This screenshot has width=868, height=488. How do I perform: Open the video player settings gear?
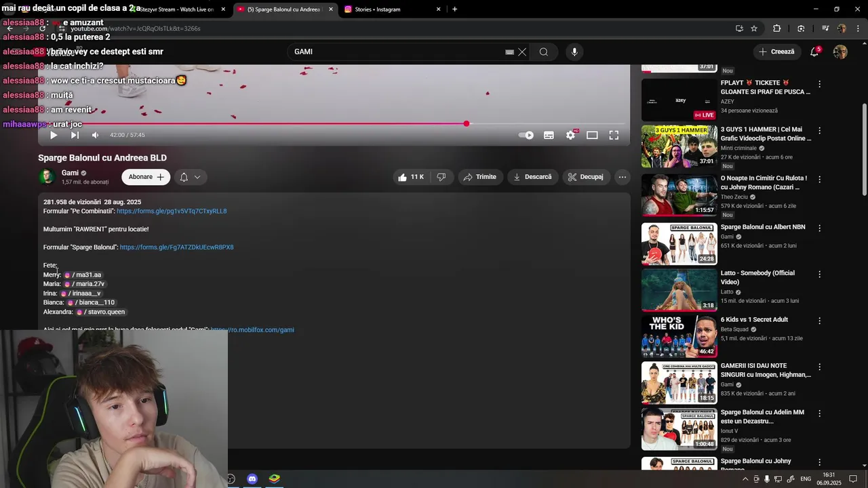571,135
